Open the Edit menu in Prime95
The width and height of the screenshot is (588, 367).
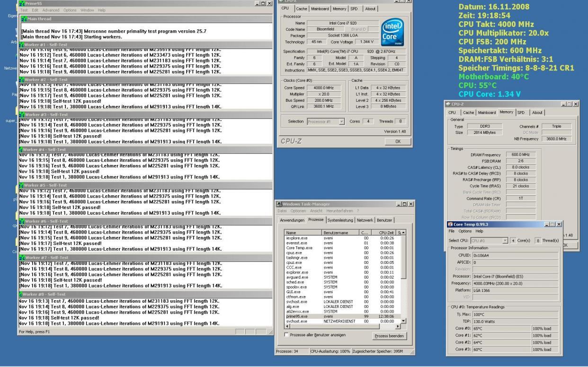[35, 10]
